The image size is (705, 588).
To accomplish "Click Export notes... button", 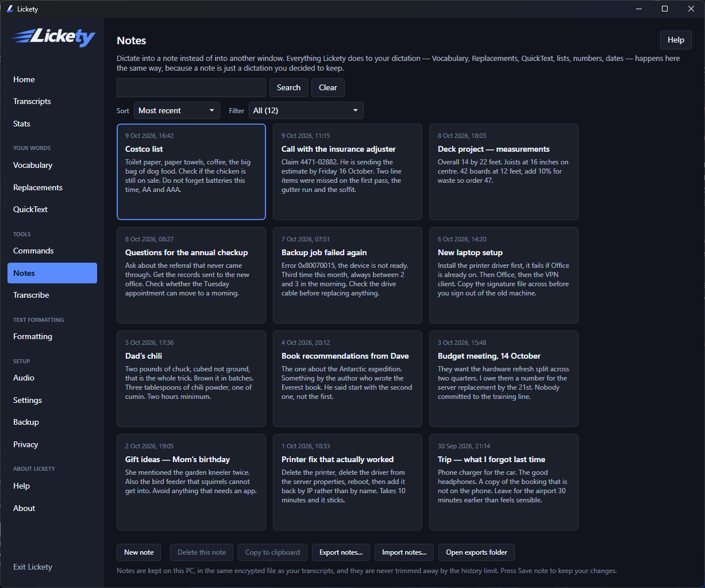I will (341, 552).
